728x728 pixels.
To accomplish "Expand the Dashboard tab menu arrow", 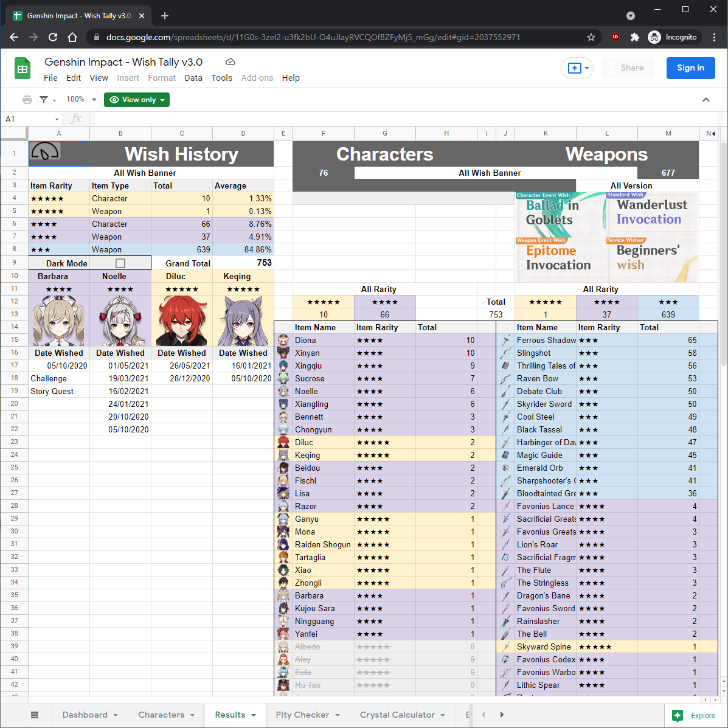I will [116, 715].
